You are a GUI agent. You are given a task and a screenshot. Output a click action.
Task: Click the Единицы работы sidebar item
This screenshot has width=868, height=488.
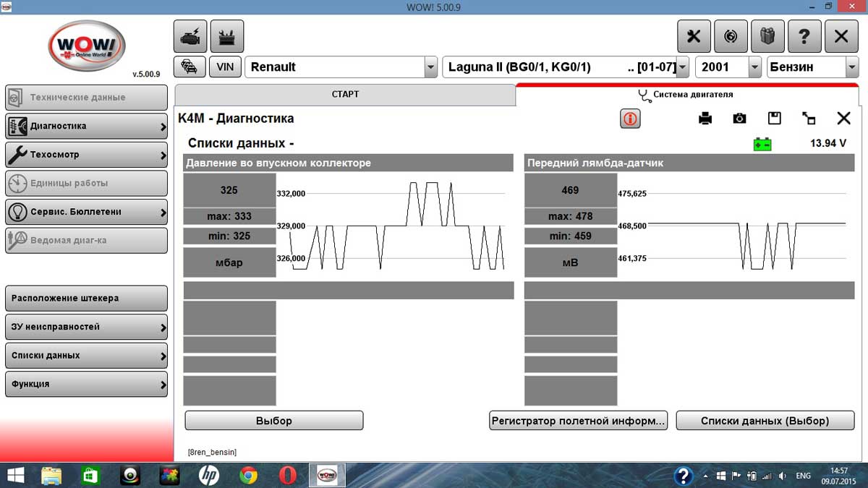pos(86,184)
